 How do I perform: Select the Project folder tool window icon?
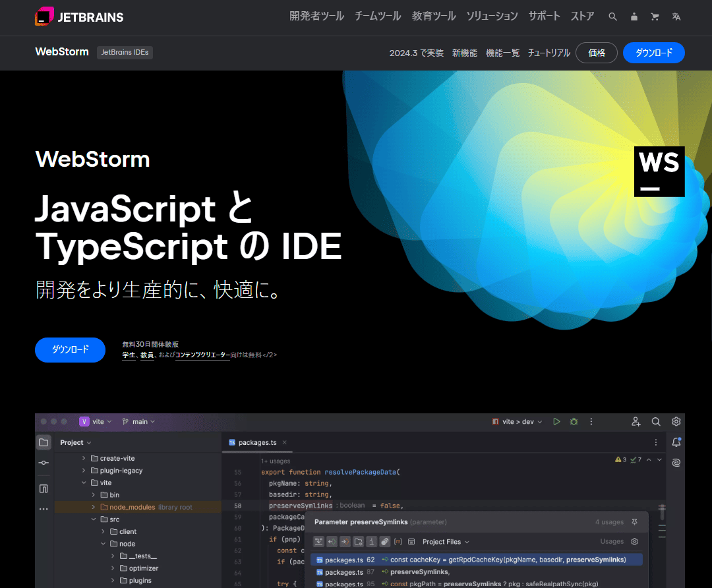click(44, 442)
